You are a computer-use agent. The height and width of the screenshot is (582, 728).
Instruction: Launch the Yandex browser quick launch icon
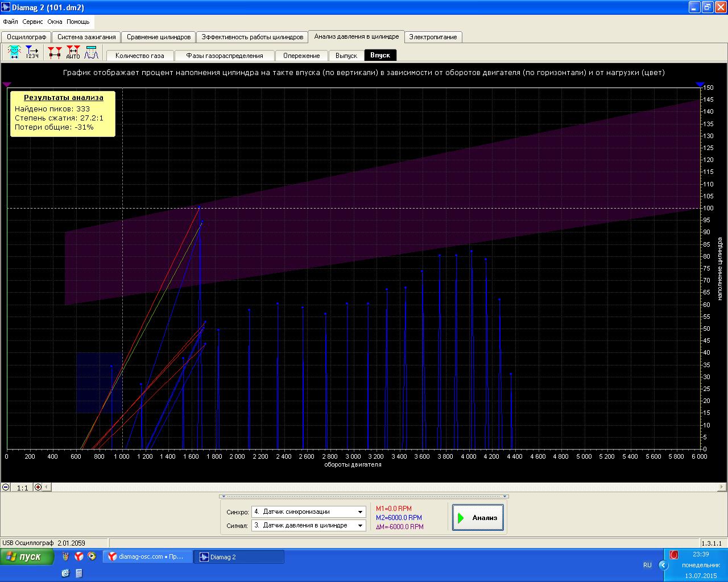coord(79,556)
